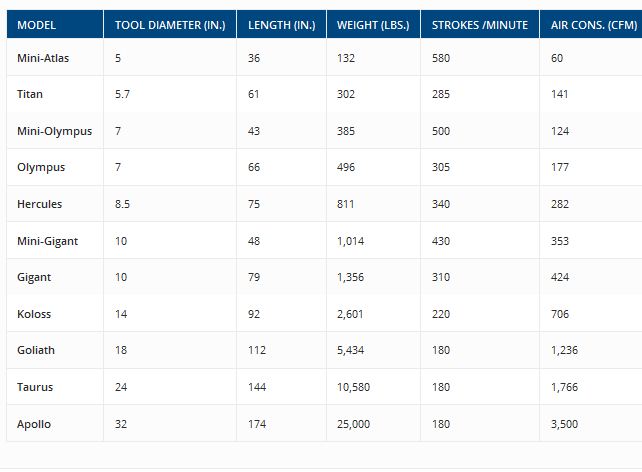Click the Hercules model cell
Screen dimensions: 642x472
click(39, 204)
